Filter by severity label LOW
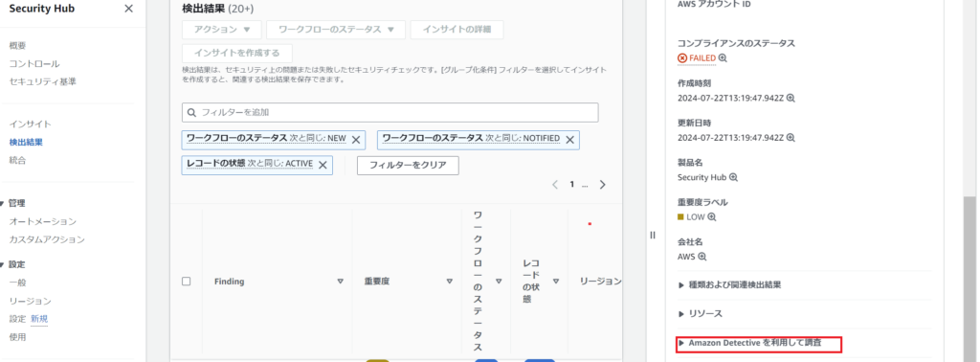 (x=711, y=217)
